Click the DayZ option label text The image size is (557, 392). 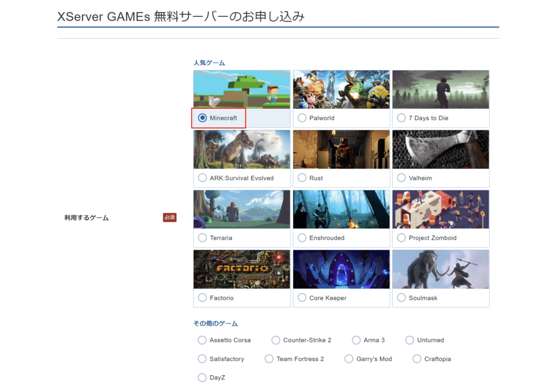click(x=217, y=377)
